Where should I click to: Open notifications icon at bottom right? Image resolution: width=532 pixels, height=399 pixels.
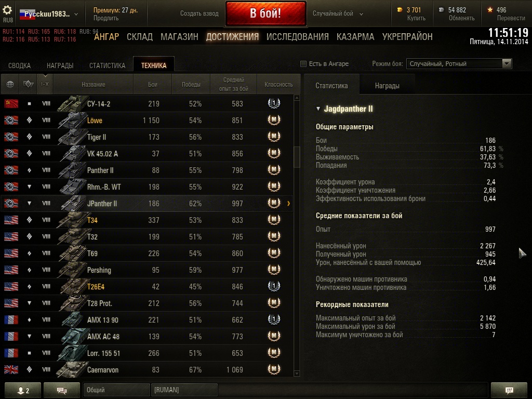pos(509,391)
